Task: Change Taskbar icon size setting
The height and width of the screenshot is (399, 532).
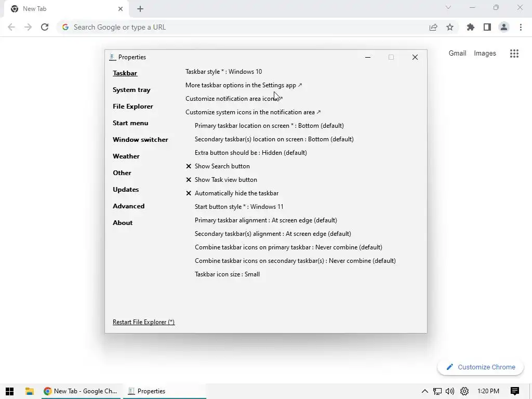Action: tap(227, 274)
